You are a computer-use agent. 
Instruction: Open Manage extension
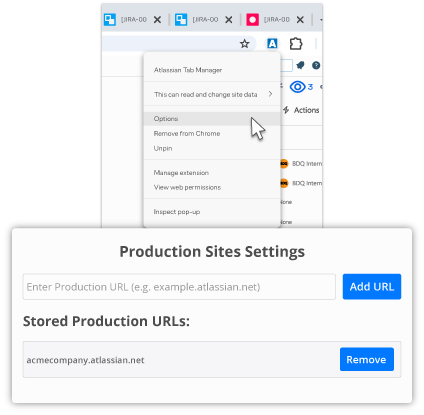(x=212, y=173)
